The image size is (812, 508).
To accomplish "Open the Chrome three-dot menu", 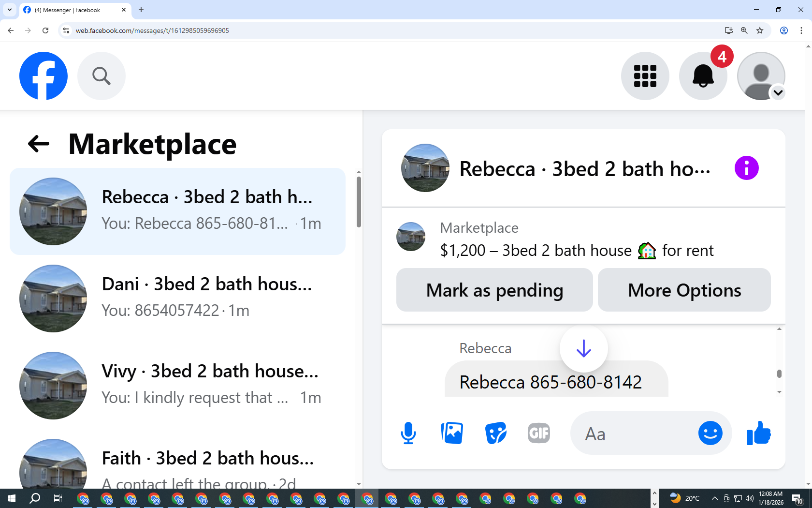I will 801,30.
